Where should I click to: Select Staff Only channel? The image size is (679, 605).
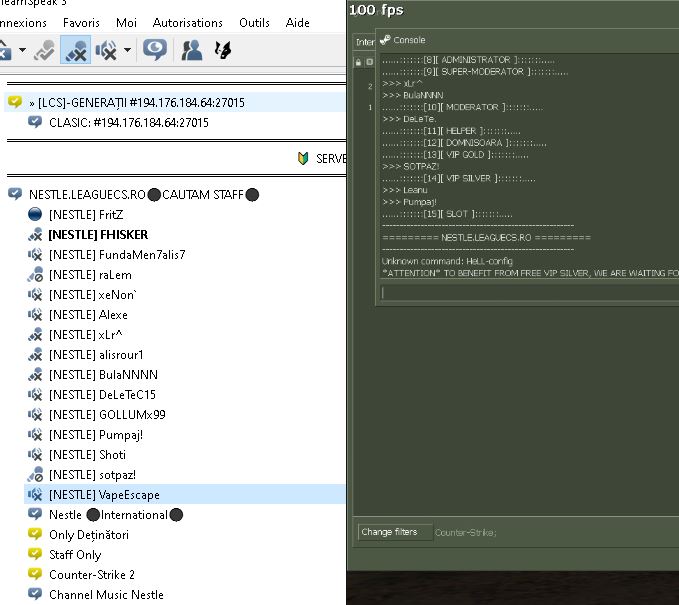[x=75, y=555]
